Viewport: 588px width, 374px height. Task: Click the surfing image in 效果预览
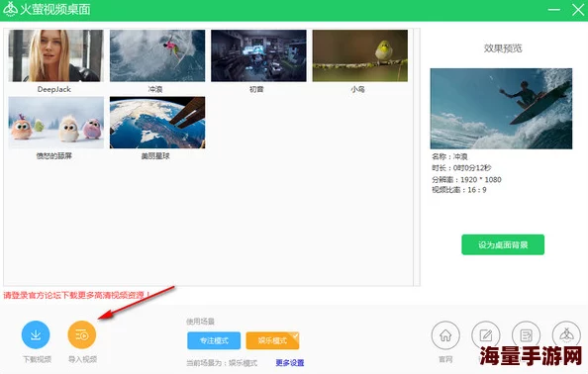pos(501,109)
